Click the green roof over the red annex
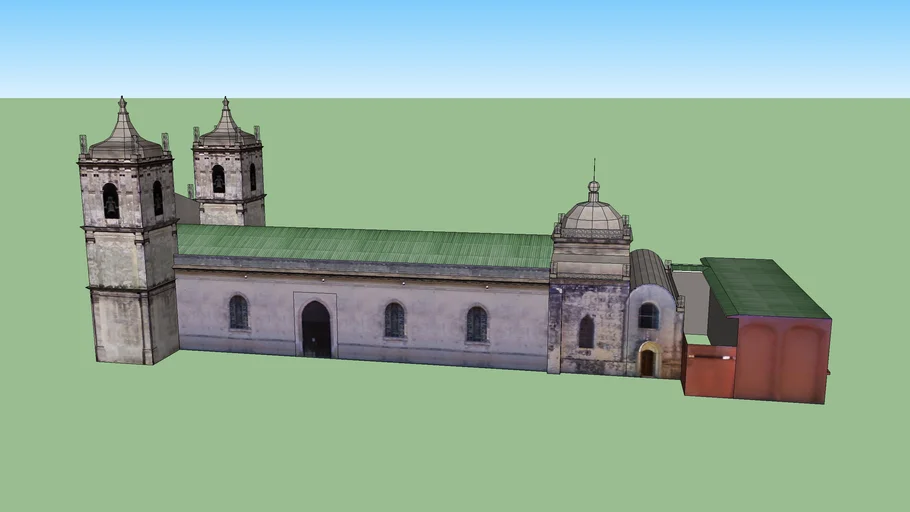 click(x=765, y=289)
